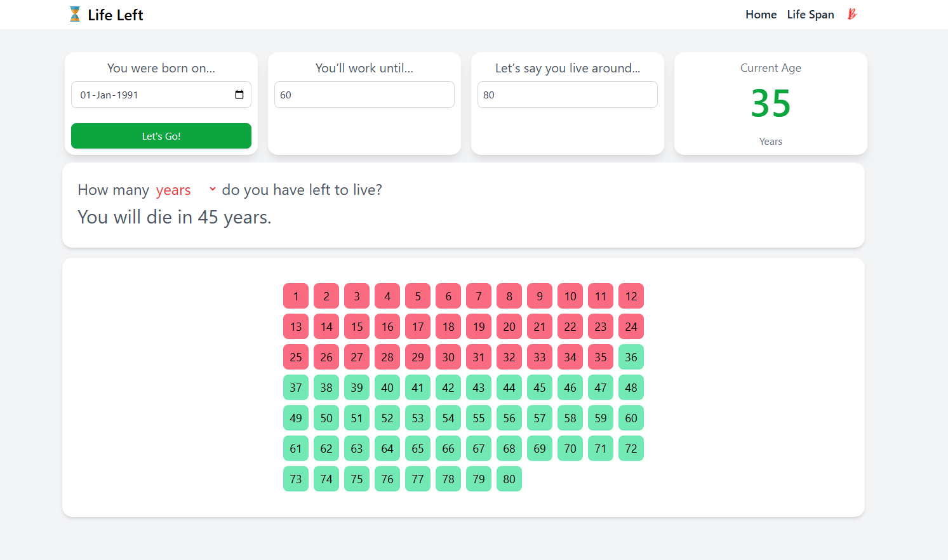Click the last green box, year 80
This screenshot has width=948, height=560.
click(x=509, y=479)
